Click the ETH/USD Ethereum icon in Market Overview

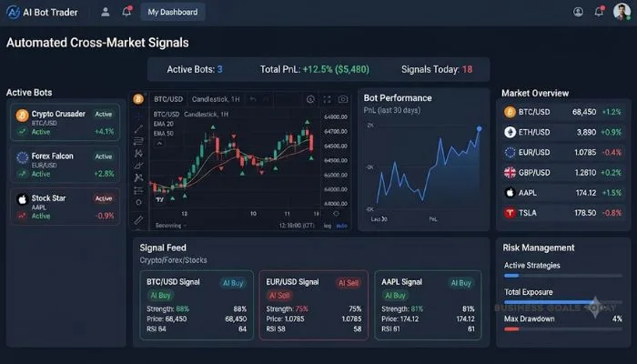pyautogui.click(x=510, y=132)
